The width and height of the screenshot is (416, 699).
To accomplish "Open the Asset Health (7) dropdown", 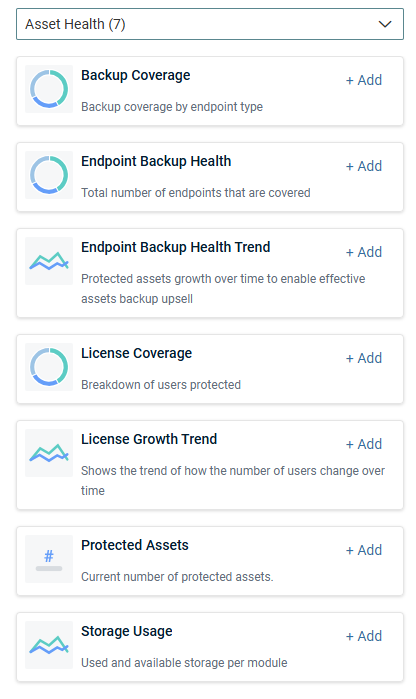I will pos(210,24).
